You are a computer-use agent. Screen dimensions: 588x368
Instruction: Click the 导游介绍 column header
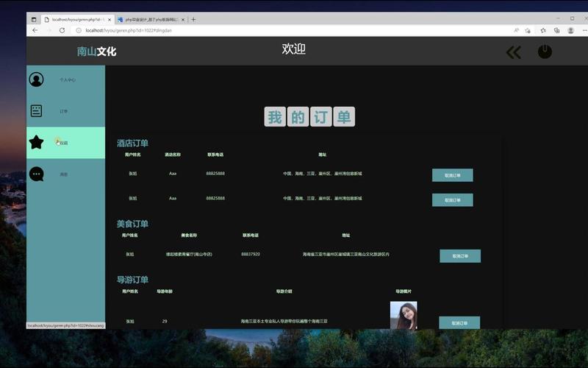tap(284, 291)
